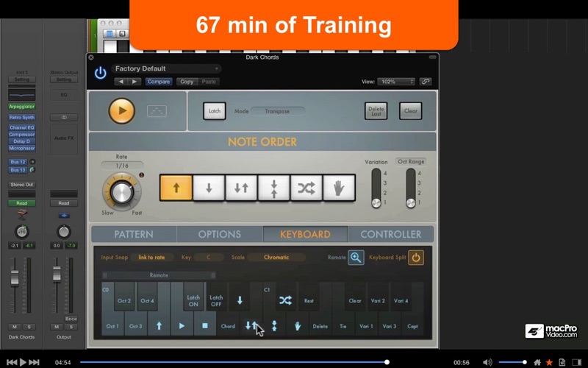The height and width of the screenshot is (368, 588).
Task: Open the View 102% size dropdown
Action: tap(396, 82)
